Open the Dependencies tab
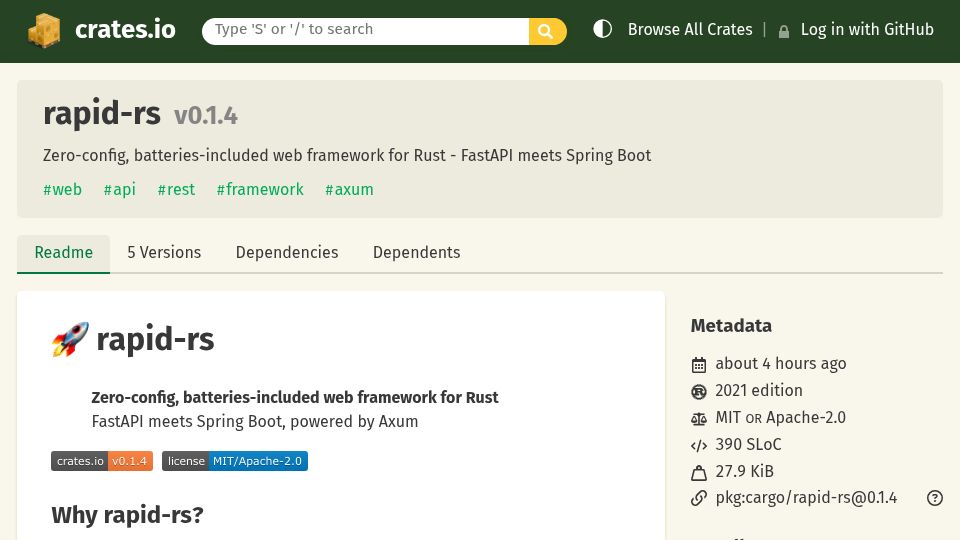960x540 pixels. pyautogui.click(x=287, y=253)
